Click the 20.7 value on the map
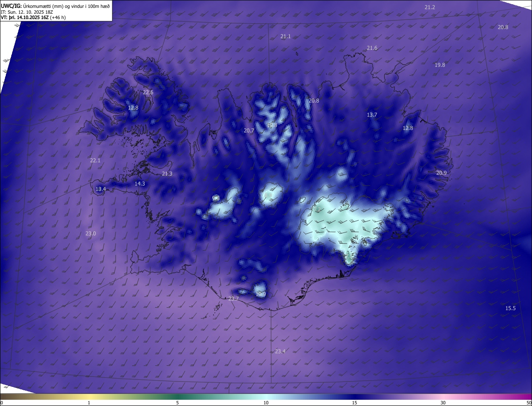 pos(249,130)
